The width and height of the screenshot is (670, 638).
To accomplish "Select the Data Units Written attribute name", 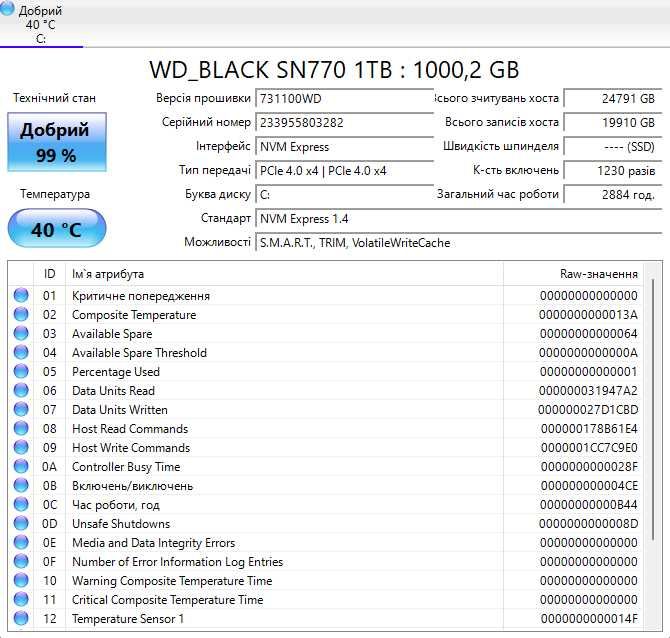I will [120, 410].
